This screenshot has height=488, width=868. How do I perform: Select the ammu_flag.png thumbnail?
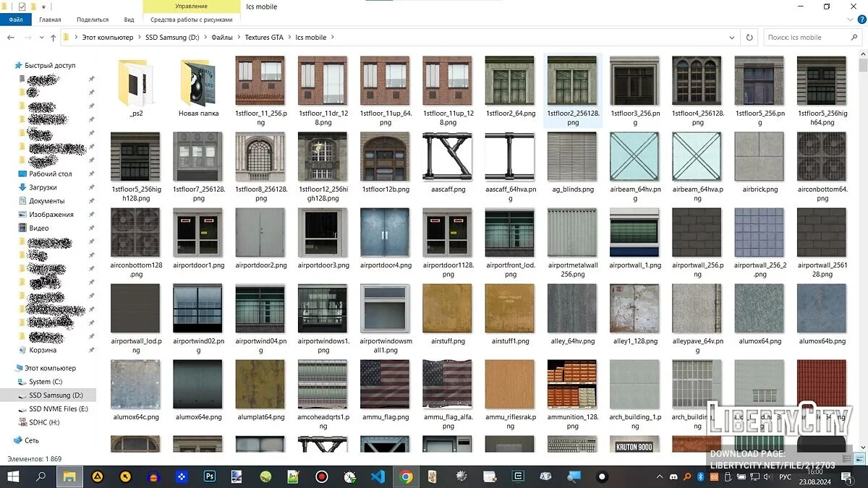[x=384, y=385]
